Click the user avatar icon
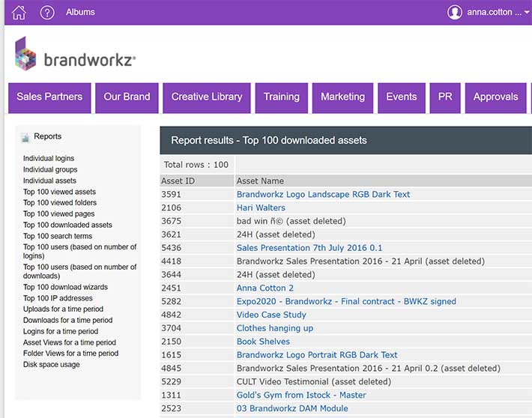 [455, 12]
